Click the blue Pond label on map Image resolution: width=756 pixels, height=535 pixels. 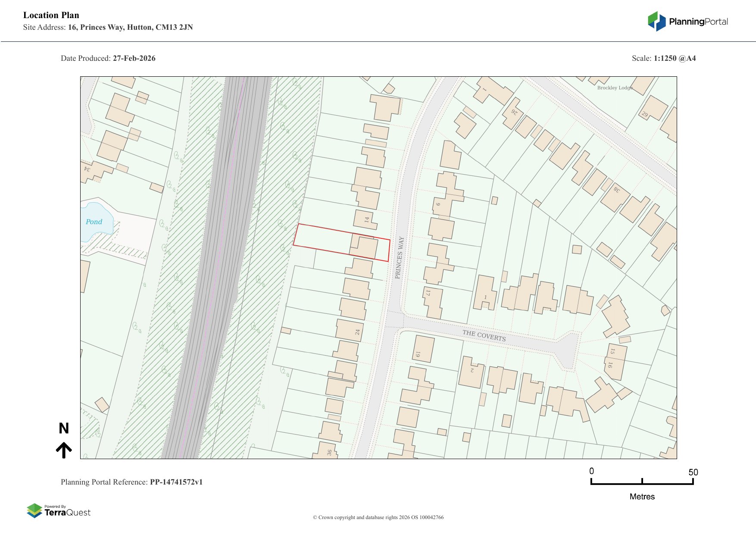click(94, 222)
